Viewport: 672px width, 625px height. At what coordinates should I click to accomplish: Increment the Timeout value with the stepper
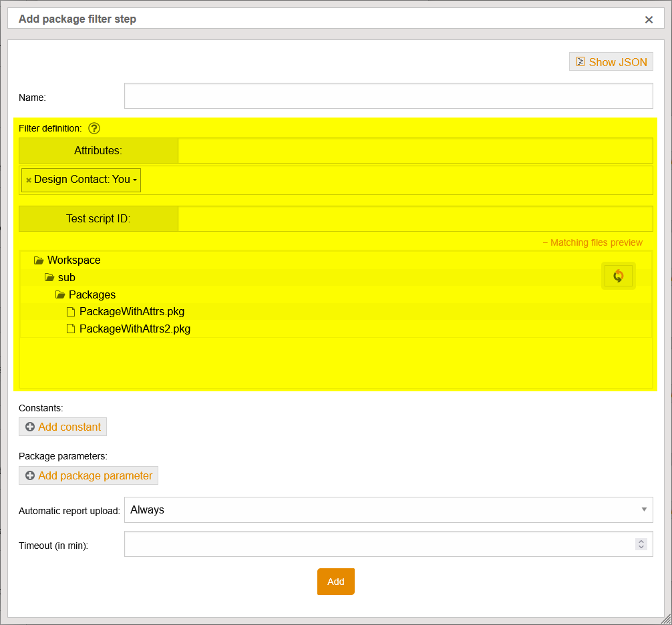click(641, 541)
